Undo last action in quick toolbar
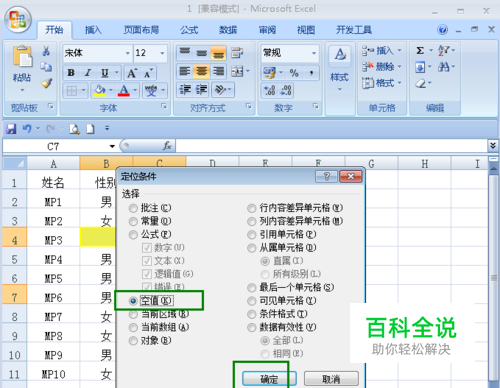 coord(27,128)
